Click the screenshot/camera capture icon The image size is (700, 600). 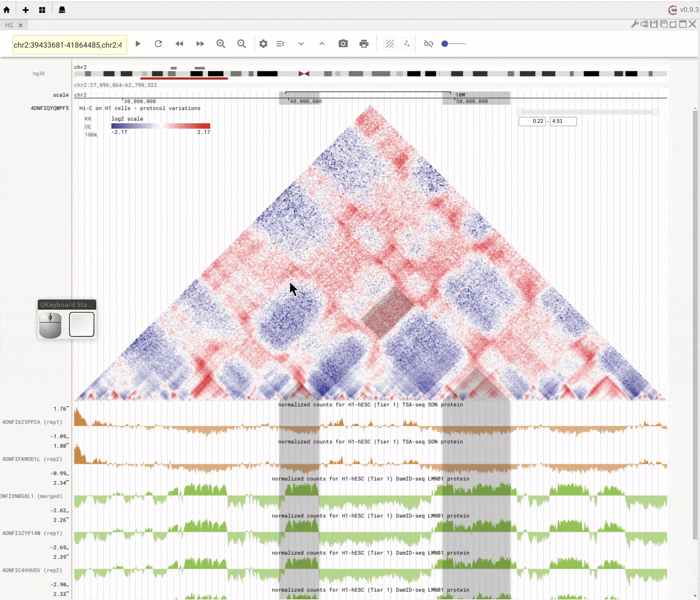coord(344,44)
